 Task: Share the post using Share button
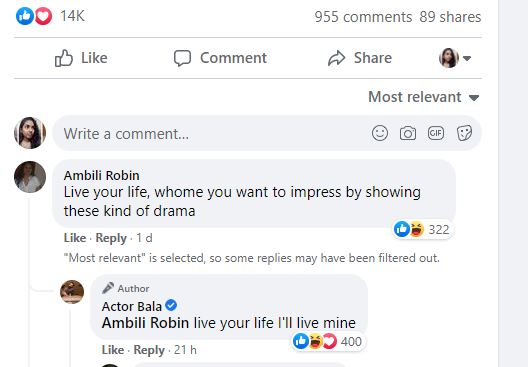pyautogui.click(x=360, y=58)
